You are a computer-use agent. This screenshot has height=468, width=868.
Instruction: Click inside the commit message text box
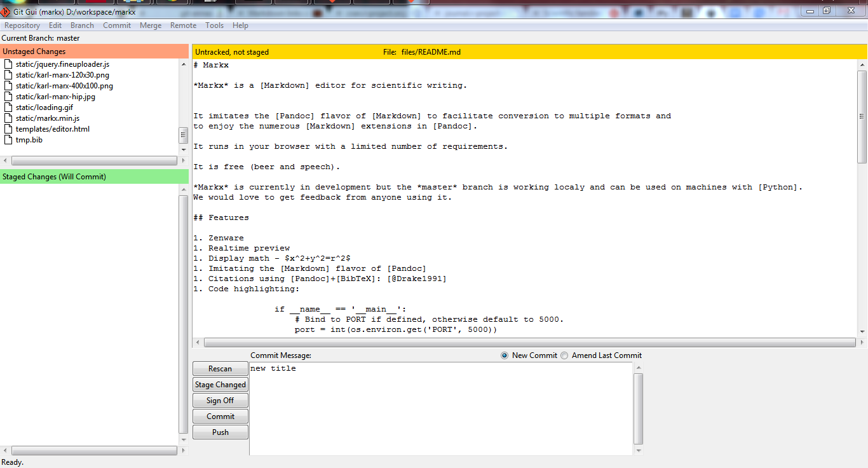[x=441, y=409]
